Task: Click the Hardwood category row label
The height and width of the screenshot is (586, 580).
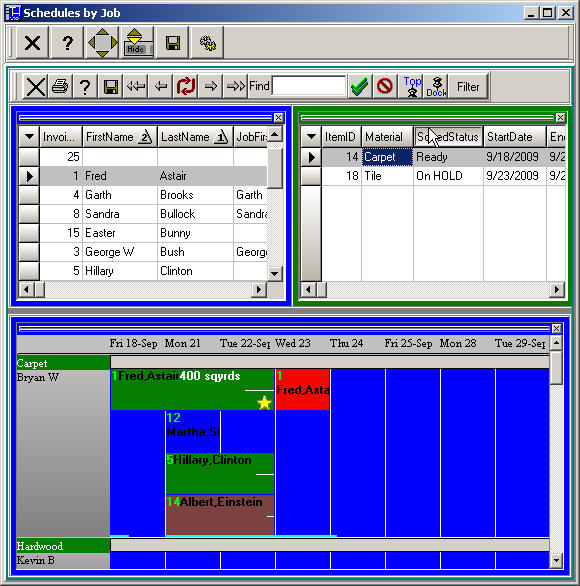Action: click(x=63, y=546)
